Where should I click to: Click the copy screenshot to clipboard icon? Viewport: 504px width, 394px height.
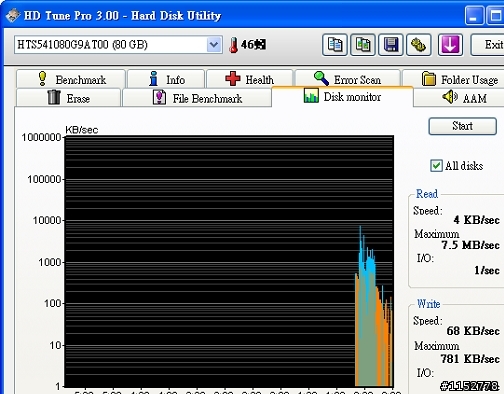pyautogui.click(x=363, y=45)
